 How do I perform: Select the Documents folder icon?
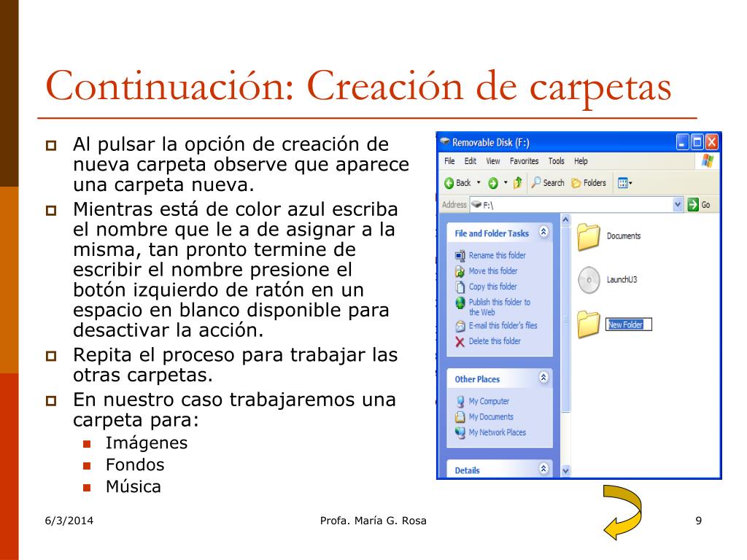[x=589, y=237]
